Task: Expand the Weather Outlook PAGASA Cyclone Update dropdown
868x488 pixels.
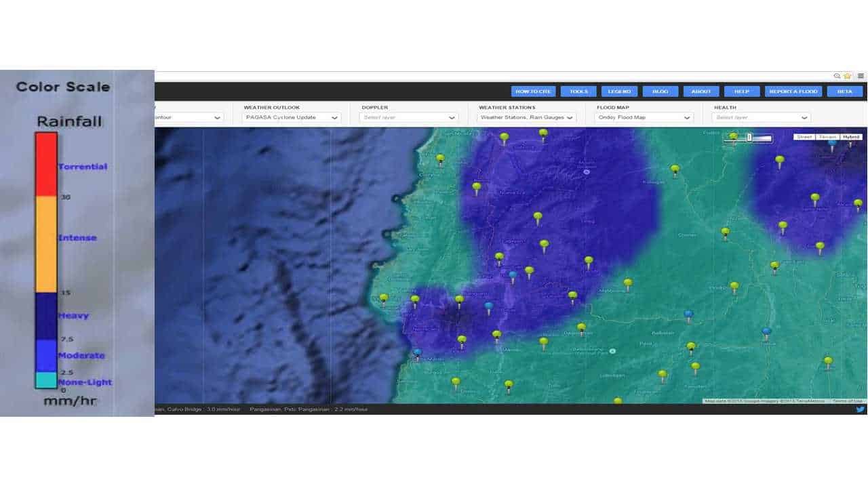Action: 292,117
